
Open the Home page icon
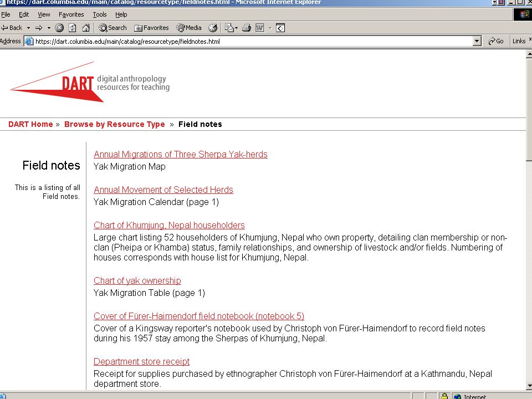coord(86,28)
